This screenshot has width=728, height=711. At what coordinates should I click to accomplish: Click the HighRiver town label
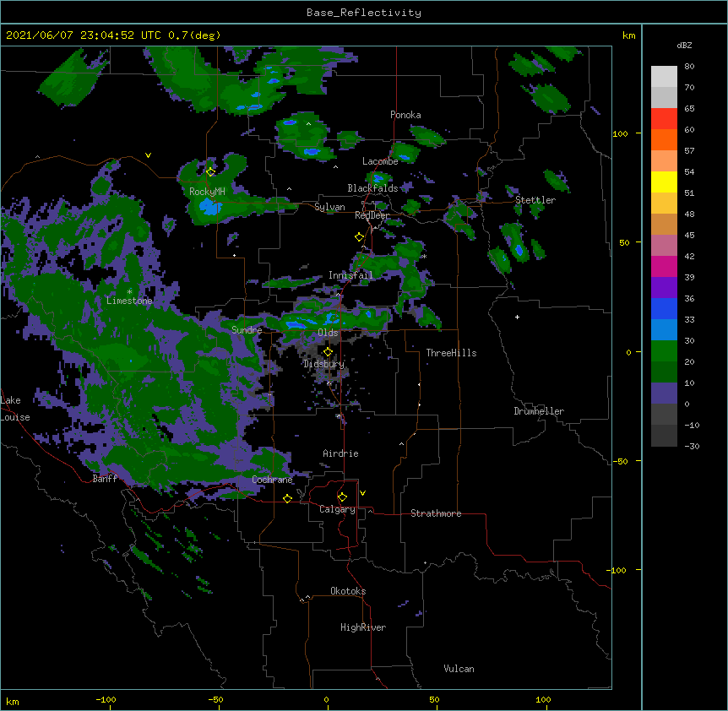coord(363,627)
